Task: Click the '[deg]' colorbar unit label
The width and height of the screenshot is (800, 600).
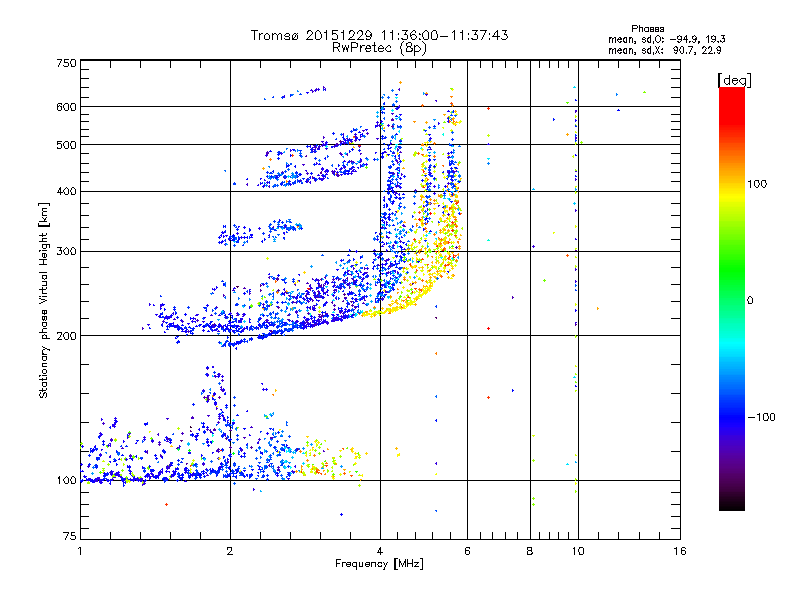Action: [734, 80]
